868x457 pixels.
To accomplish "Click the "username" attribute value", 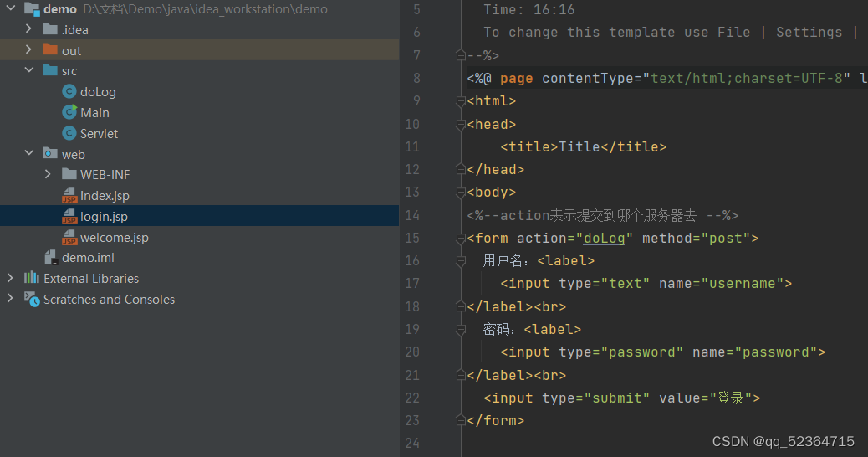I will [746, 284].
